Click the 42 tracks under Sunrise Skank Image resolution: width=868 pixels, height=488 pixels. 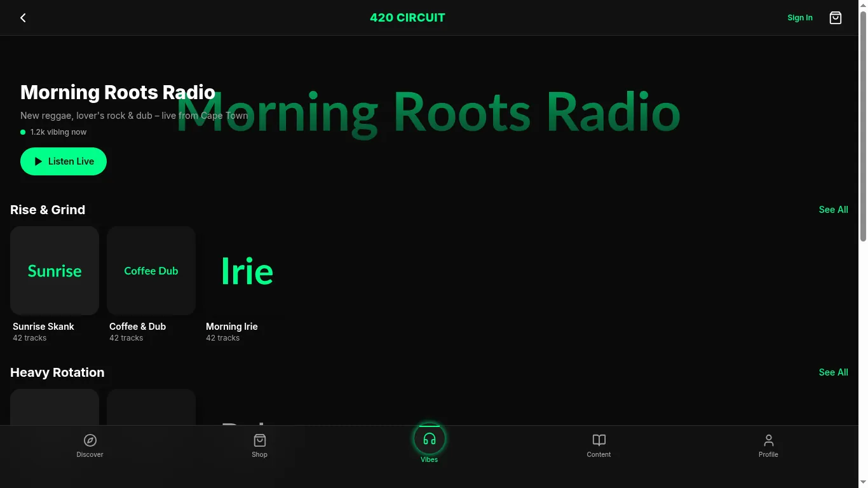pos(29,338)
